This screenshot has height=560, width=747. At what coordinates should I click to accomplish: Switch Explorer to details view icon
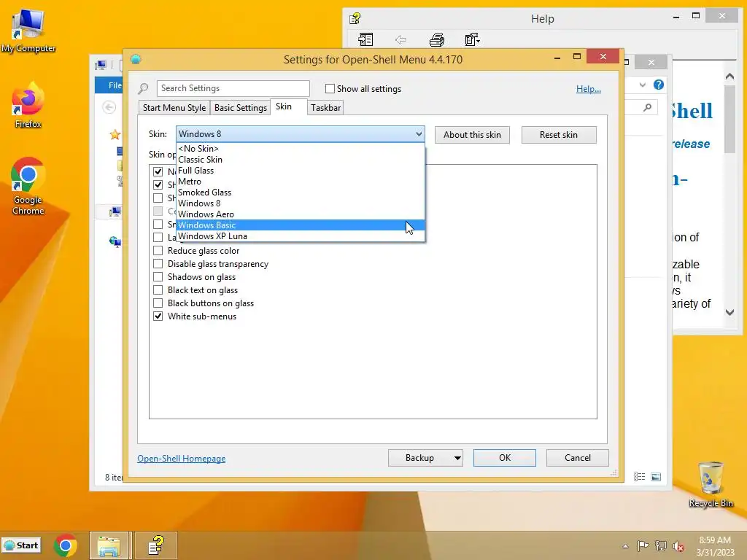639,477
